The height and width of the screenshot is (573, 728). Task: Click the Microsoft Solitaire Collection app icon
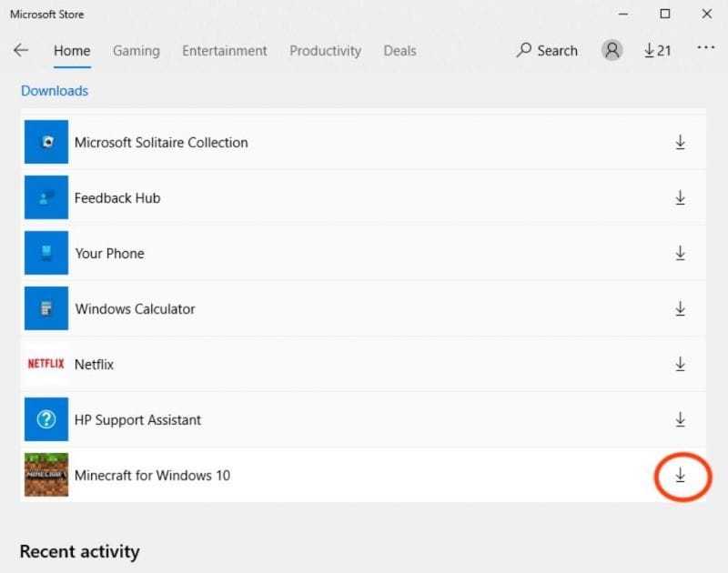pos(45,142)
